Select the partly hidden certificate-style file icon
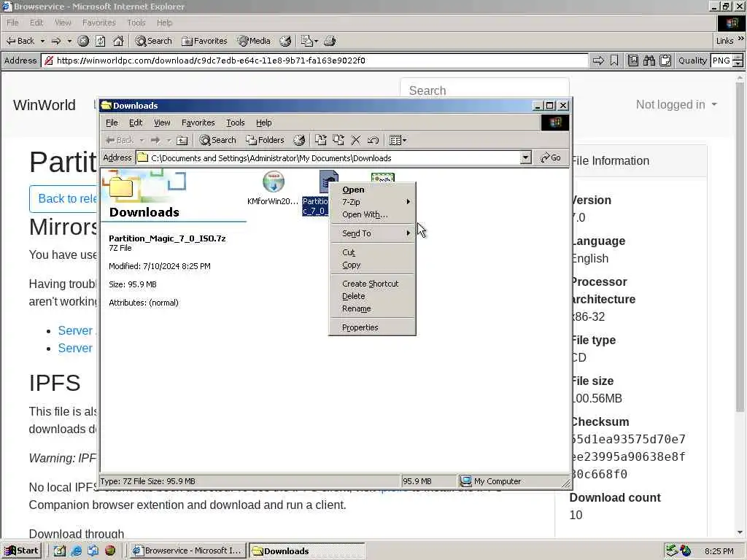 (x=382, y=178)
